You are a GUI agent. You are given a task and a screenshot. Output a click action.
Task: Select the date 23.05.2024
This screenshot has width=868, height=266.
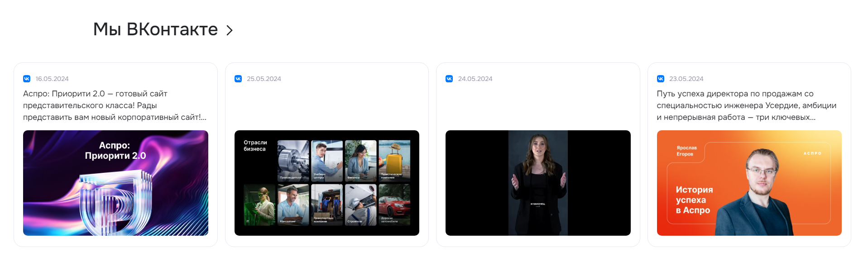pyautogui.click(x=686, y=79)
